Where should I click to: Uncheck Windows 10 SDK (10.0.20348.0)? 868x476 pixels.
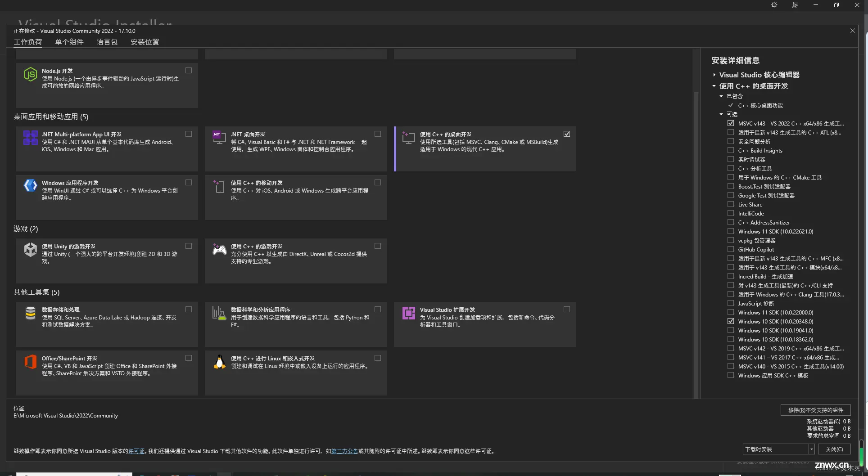point(731,321)
